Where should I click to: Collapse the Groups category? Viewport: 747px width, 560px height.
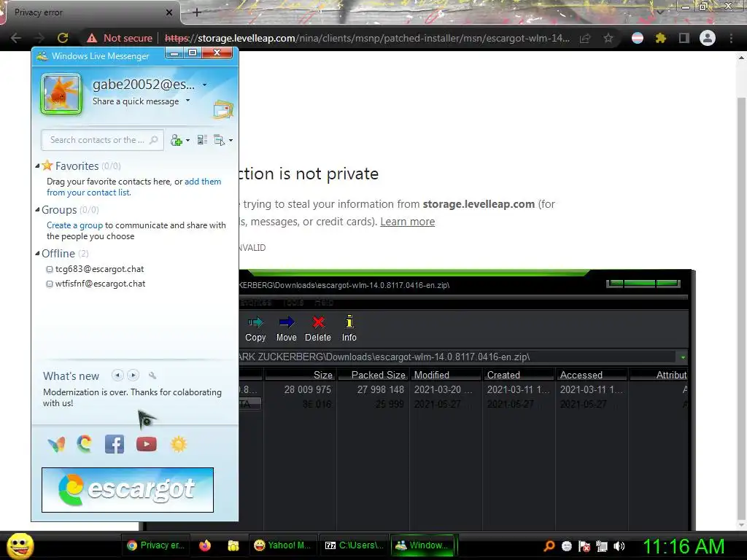37,209
